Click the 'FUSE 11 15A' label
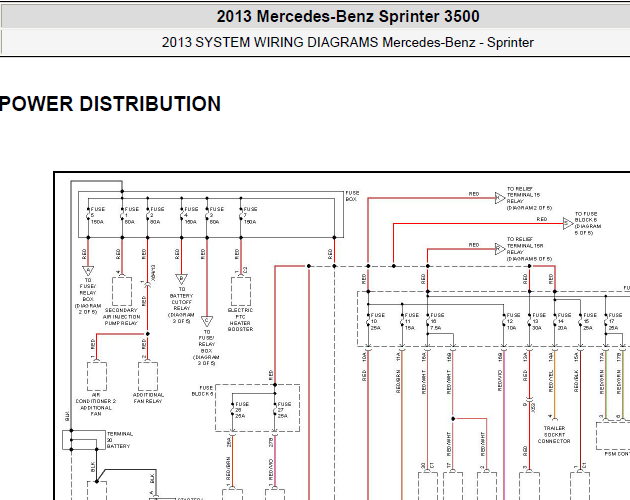The height and width of the screenshot is (500, 630). pyautogui.click(x=411, y=322)
